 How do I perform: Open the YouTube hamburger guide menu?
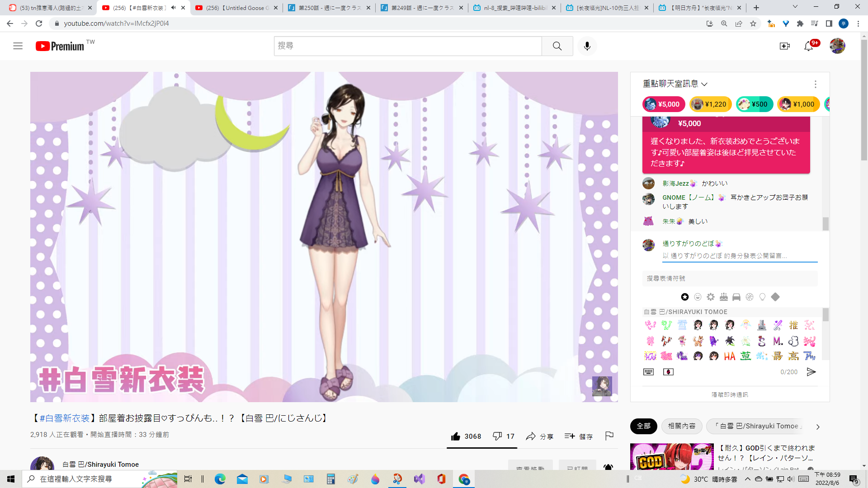pos(18,46)
